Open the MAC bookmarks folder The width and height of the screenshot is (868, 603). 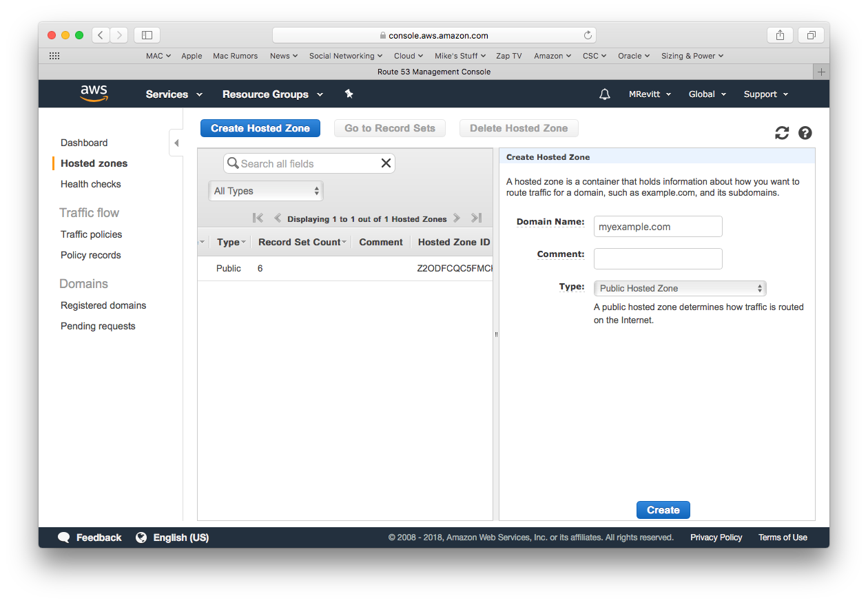pos(158,56)
